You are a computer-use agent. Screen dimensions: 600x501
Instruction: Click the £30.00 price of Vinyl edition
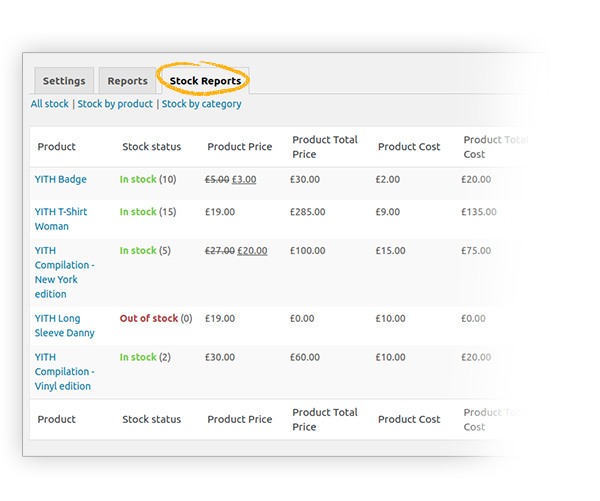coord(220,357)
